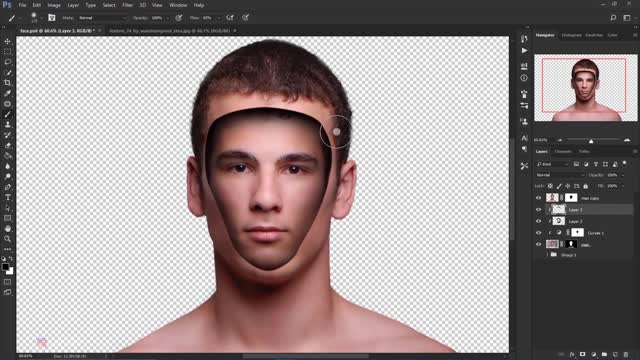Delete the selected layer
The height and width of the screenshot is (360, 640).
[x=626, y=354]
